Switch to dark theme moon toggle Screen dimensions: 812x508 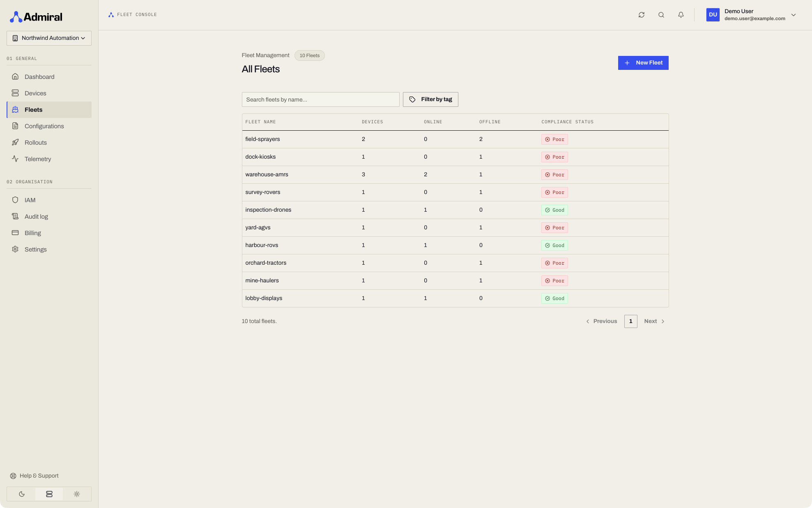click(x=22, y=494)
